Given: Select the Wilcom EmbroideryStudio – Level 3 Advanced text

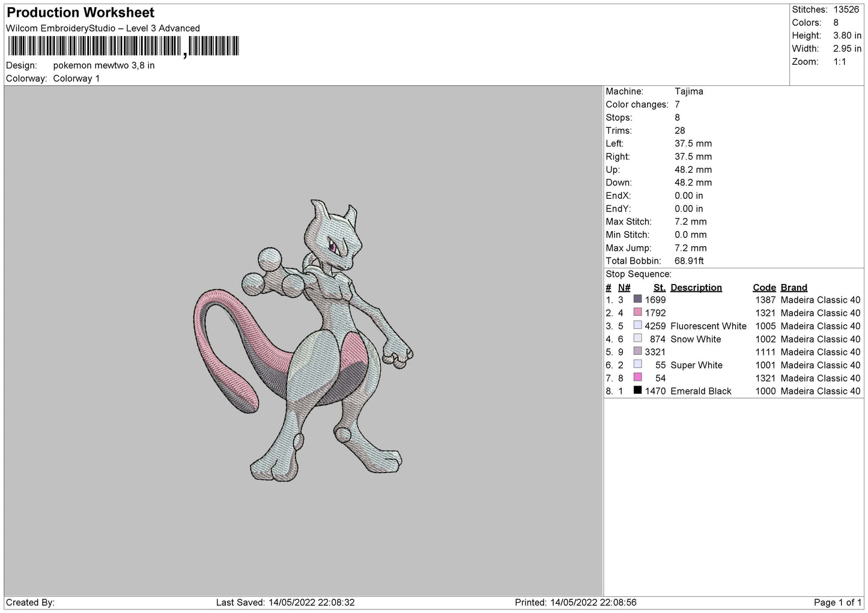Looking at the screenshot, I should tap(103, 28).
